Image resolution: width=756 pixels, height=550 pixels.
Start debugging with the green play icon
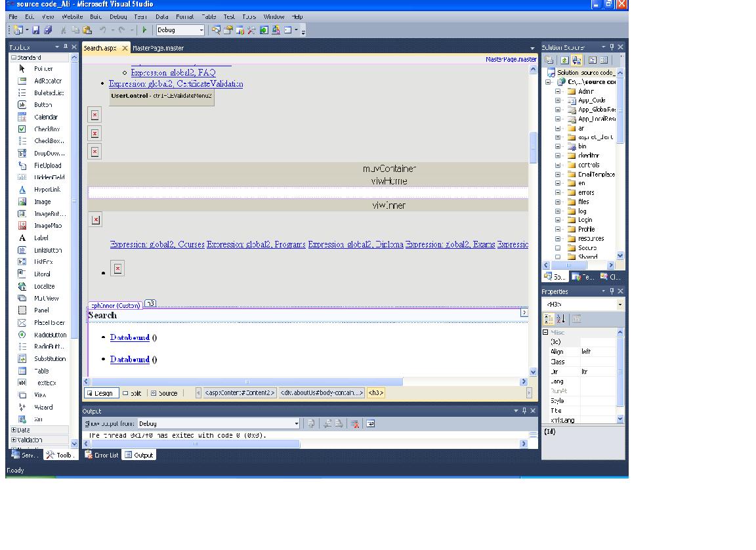point(145,30)
